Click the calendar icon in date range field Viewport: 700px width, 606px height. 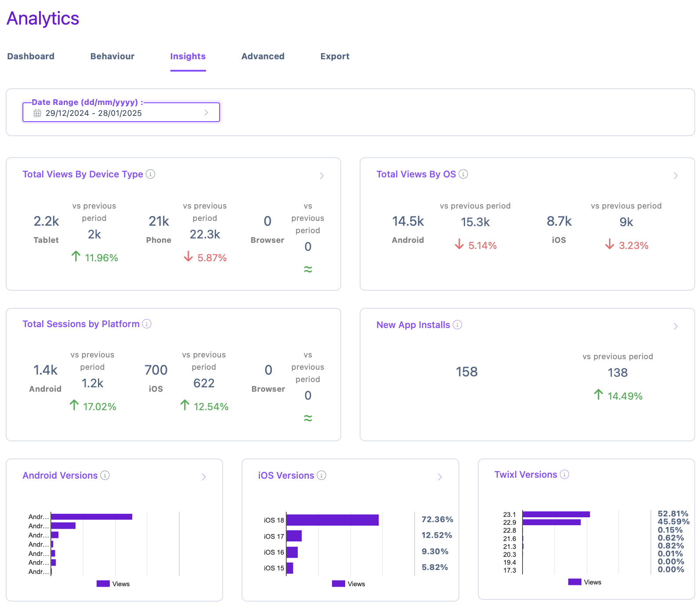pos(37,113)
